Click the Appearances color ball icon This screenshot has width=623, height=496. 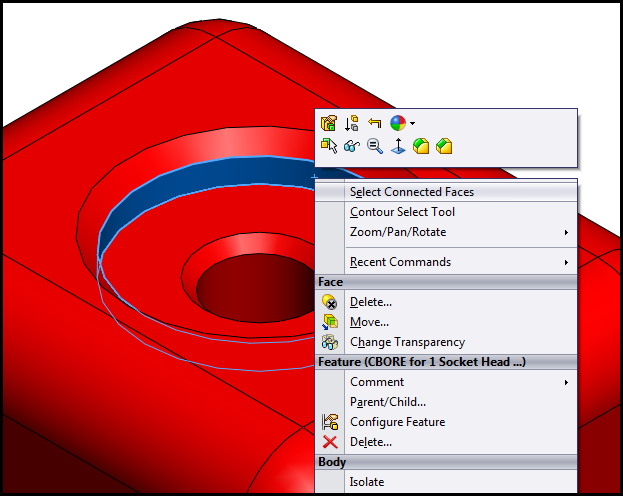click(x=398, y=123)
